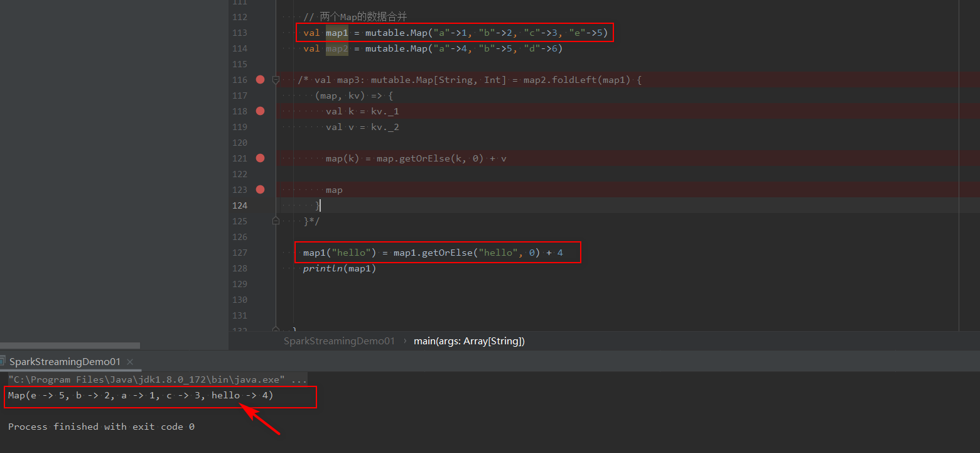The image size is (980, 453).
Task: Place the cursor in the println(map1) statement
Action: click(x=339, y=268)
